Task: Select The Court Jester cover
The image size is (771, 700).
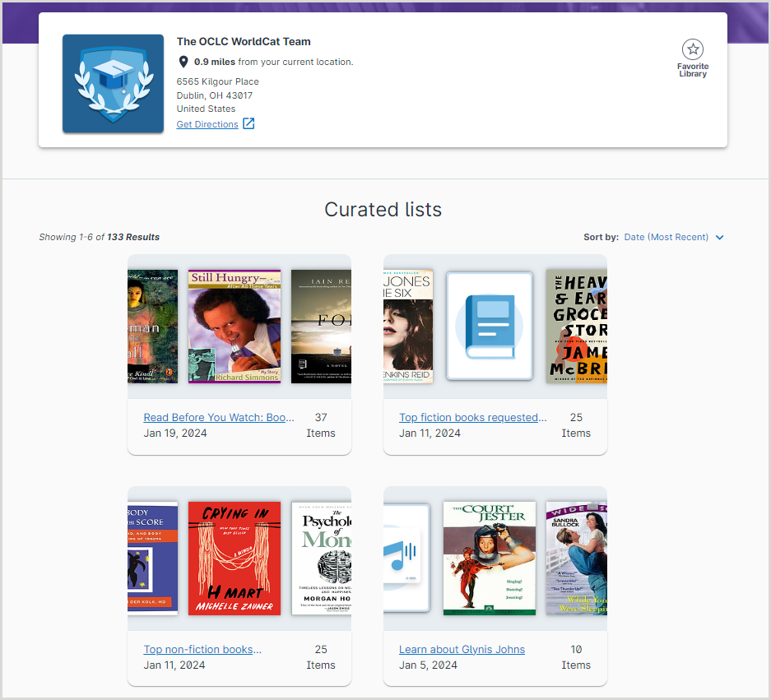Action: 489,558
